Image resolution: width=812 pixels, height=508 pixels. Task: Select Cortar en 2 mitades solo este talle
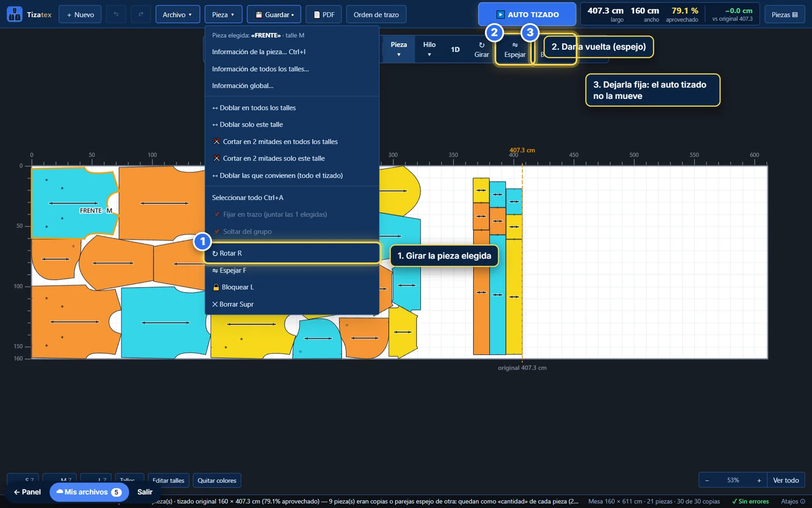tap(292, 158)
